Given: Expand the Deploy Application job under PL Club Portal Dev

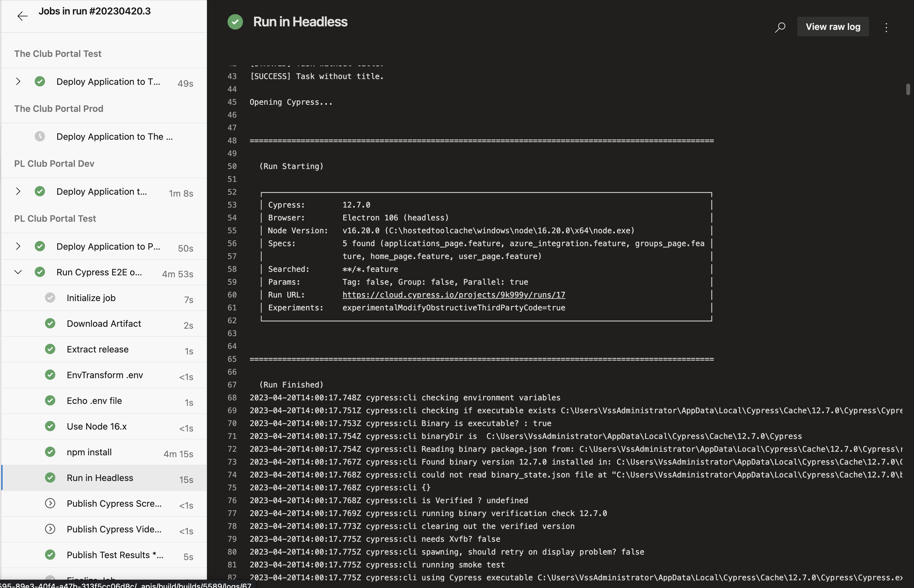Looking at the screenshot, I should tap(18, 191).
